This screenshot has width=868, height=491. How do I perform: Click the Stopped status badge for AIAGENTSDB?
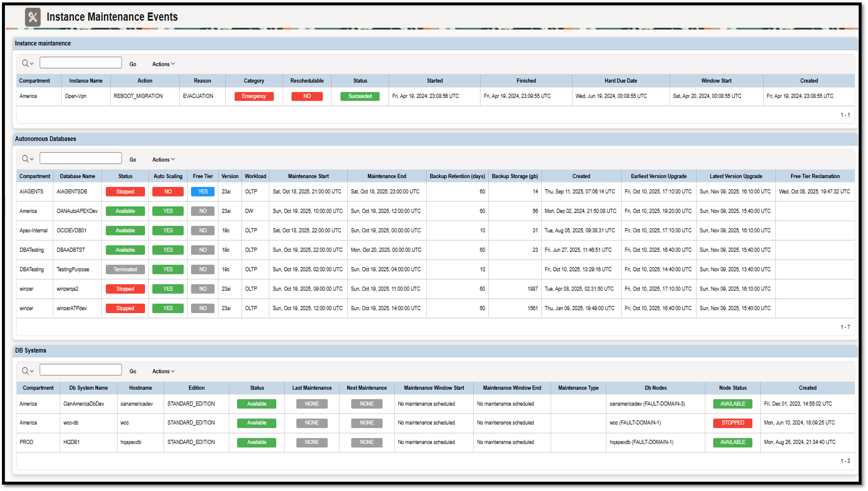point(125,192)
